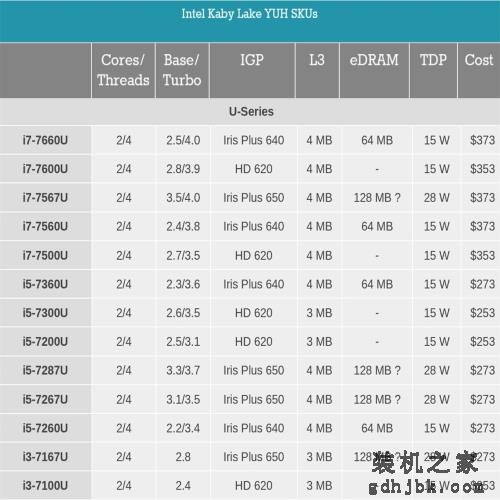
Task: Click Iris Plus 640 in the i7-7560U row
Action: pos(254,226)
